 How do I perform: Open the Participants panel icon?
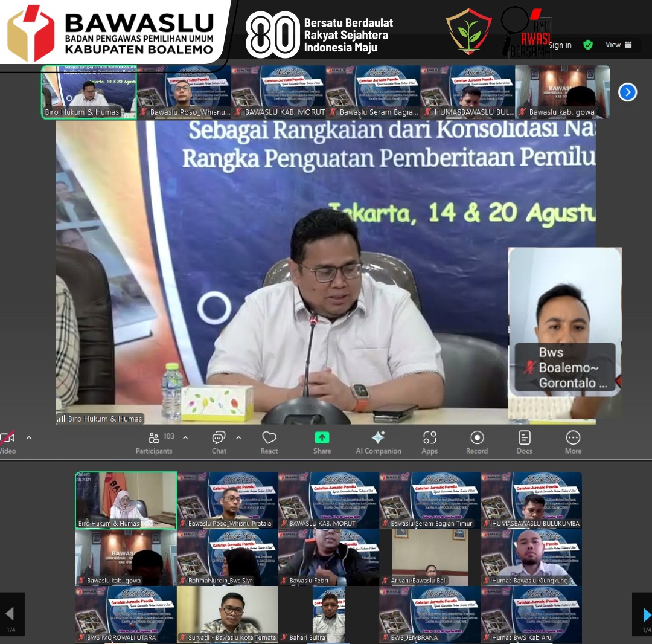tap(154, 437)
